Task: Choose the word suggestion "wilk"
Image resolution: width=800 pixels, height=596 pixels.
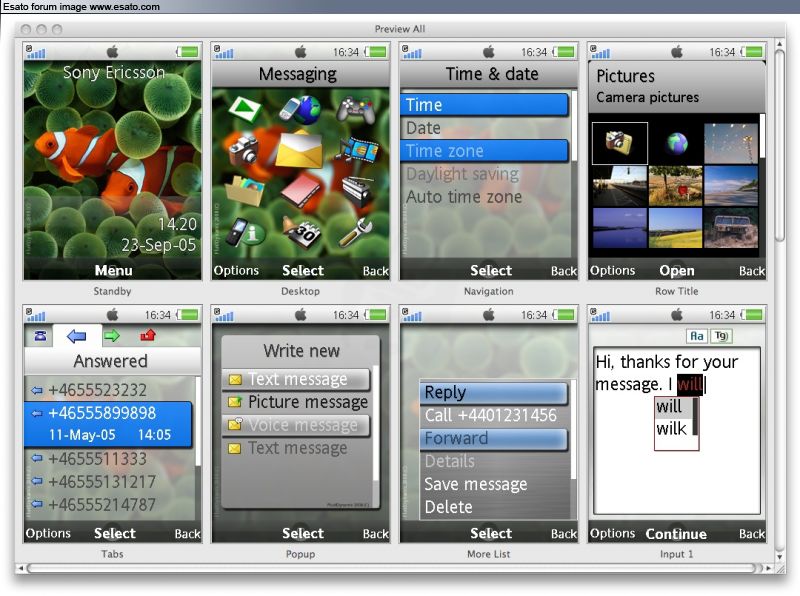Action: (x=671, y=429)
